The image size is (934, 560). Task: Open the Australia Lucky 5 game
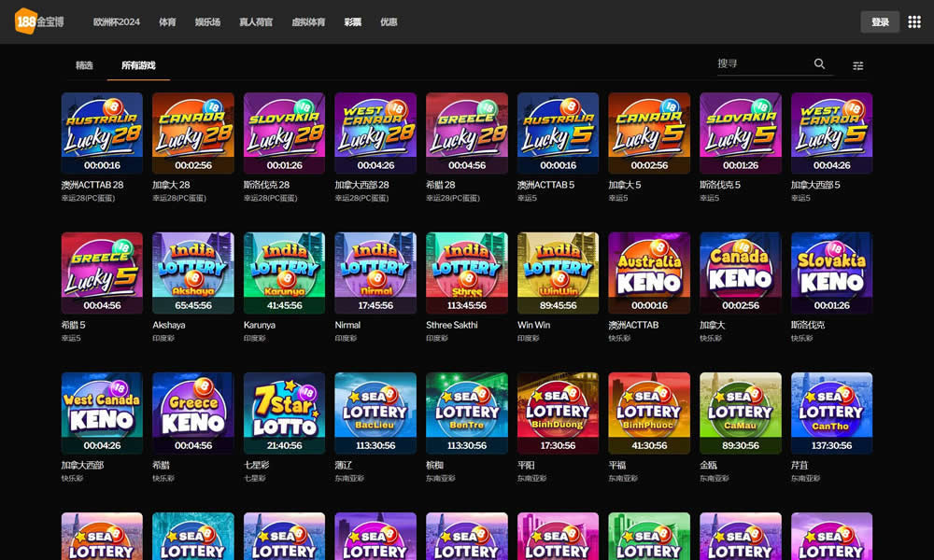click(x=559, y=133)
